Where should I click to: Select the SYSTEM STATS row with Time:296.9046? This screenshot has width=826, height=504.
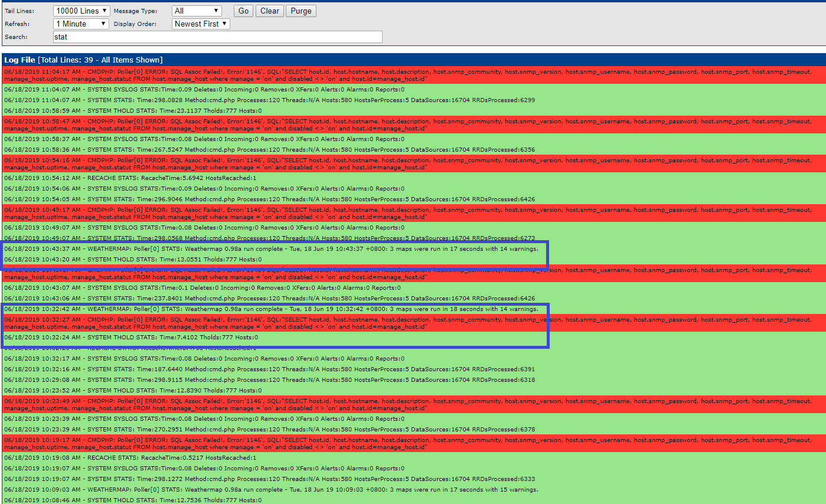(x=413, y=199)
